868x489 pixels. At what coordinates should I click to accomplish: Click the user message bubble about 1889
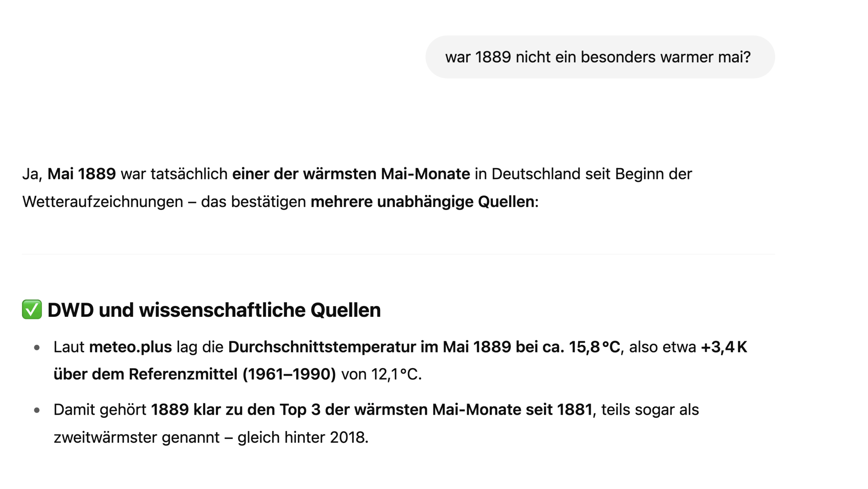tap(600, 57)
